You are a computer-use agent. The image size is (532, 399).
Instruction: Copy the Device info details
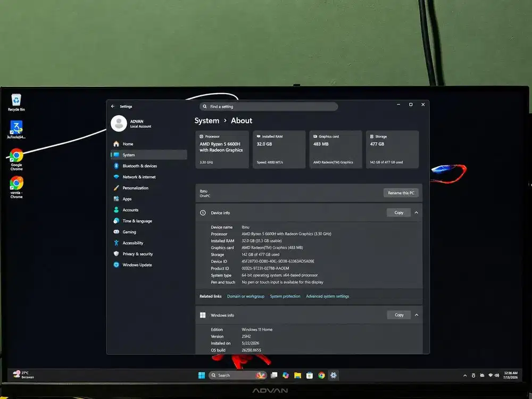[x=398, y=213]
